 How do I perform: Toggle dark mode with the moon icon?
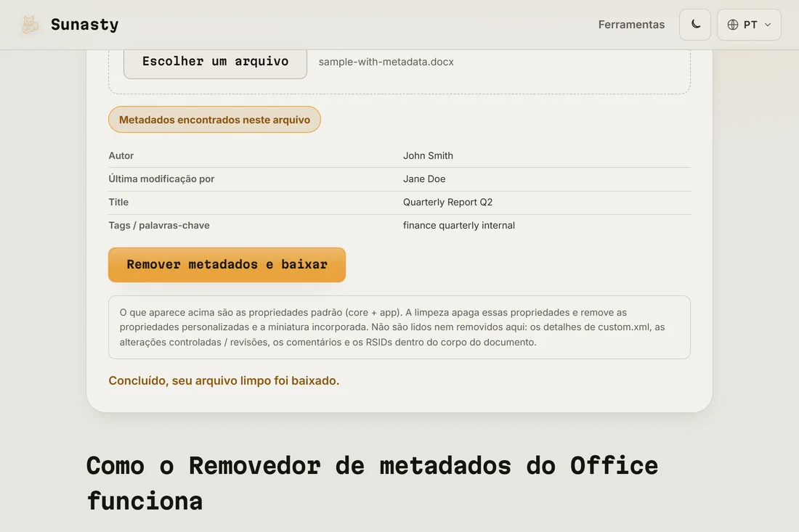[x=695, y=25]
